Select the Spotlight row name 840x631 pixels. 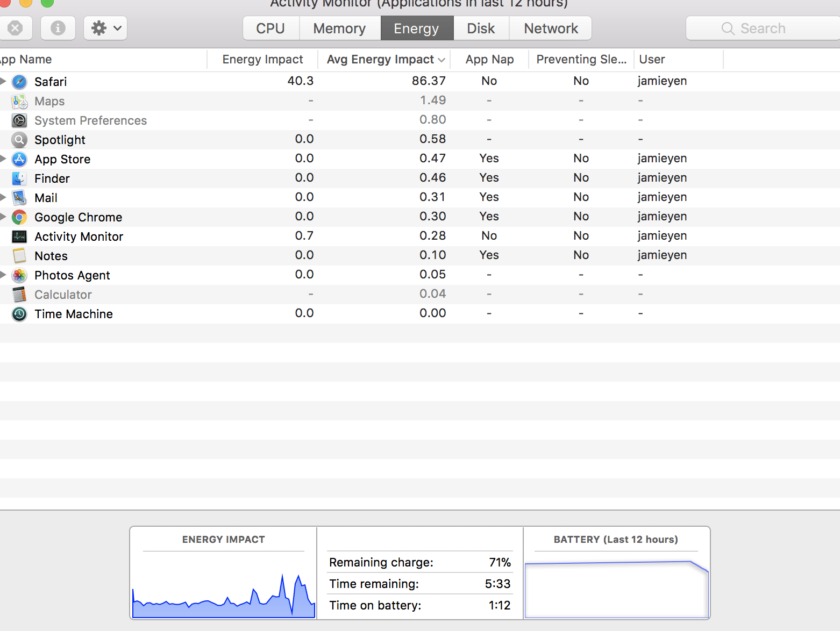coord(60,140)
